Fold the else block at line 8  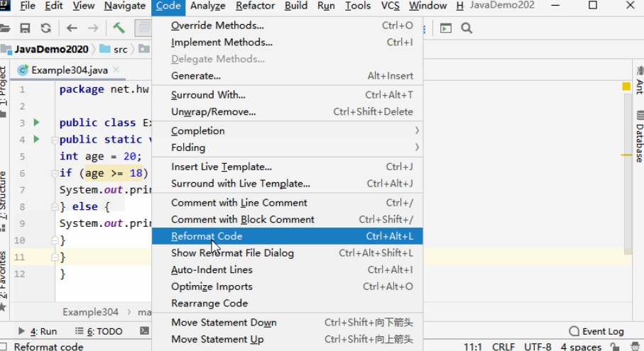(x=54, y=206)
